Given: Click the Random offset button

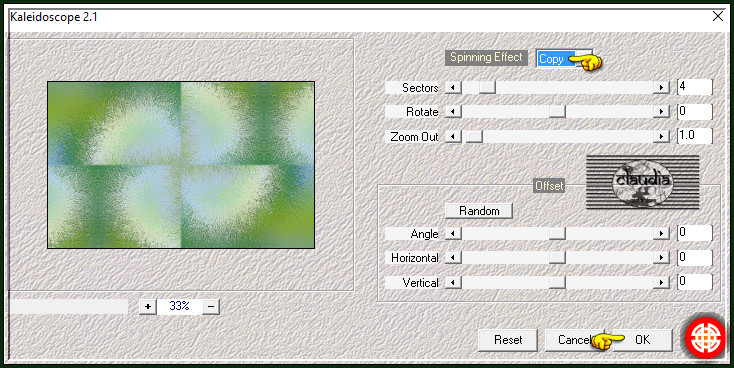Looking at the screenshot, I should tap(479, 211).
